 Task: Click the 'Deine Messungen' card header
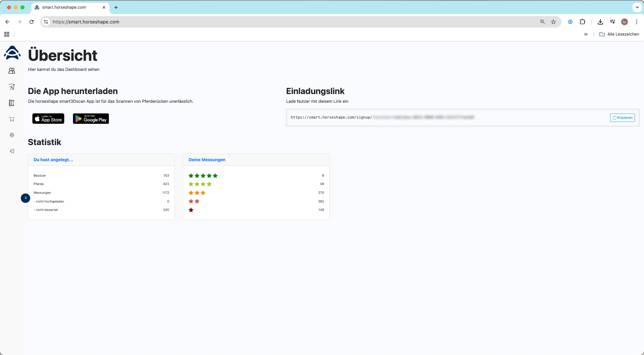256,160
